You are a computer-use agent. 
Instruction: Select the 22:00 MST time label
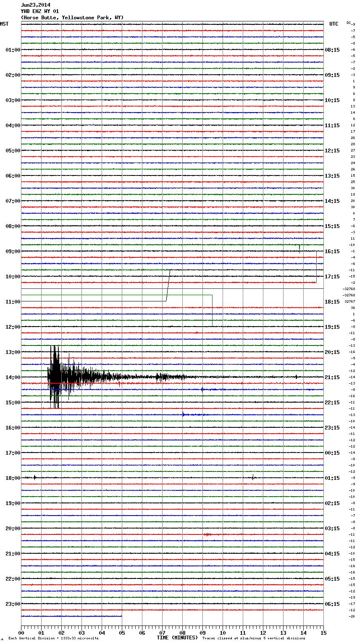[x=13, y=579]
